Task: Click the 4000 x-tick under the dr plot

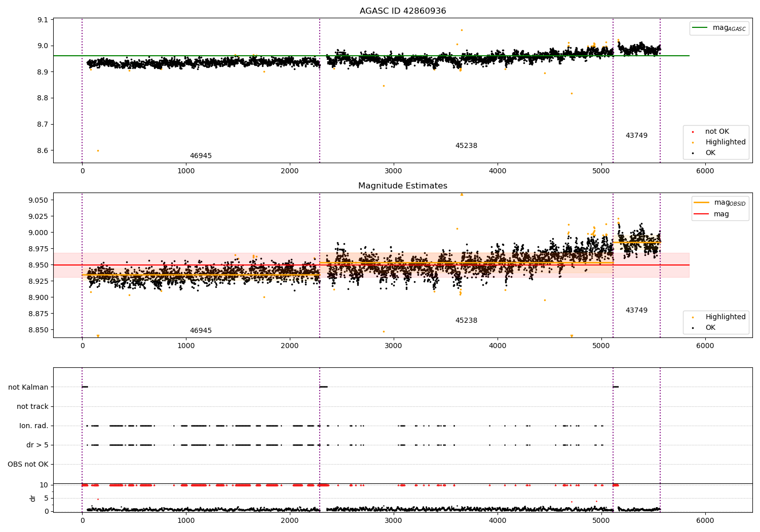Action: click(498, 520)
